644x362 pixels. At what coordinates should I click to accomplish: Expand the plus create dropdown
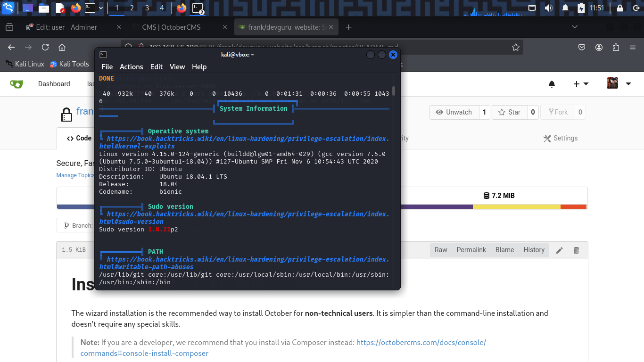[581, 84]
